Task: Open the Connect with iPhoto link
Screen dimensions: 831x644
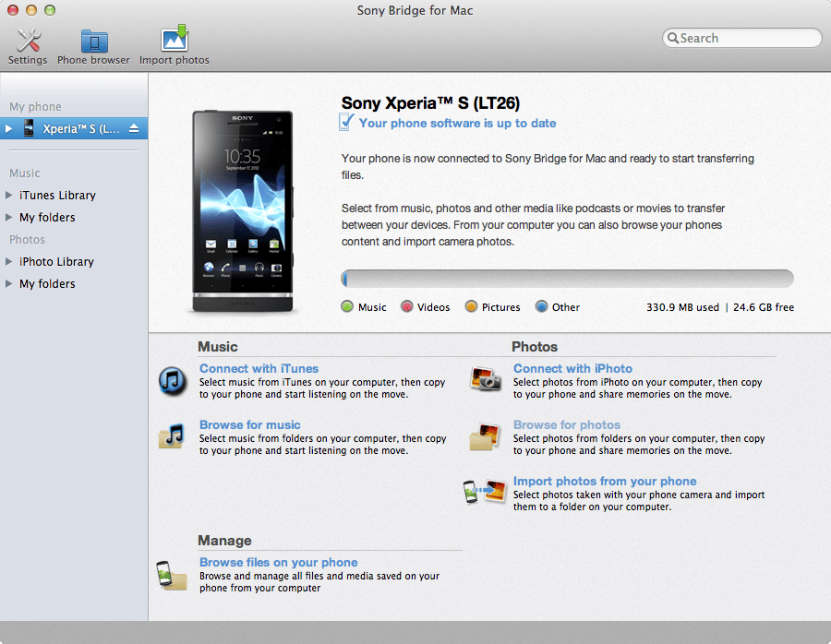Action: (572, 369)
